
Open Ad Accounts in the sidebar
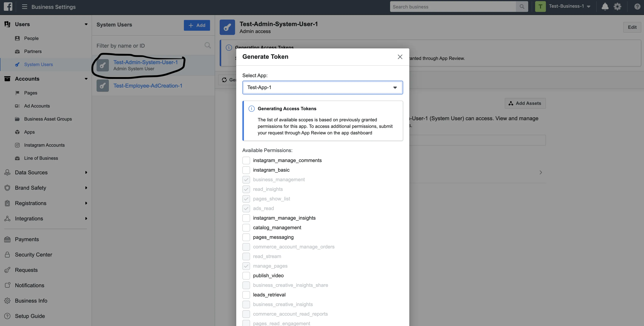coord(37,106)
